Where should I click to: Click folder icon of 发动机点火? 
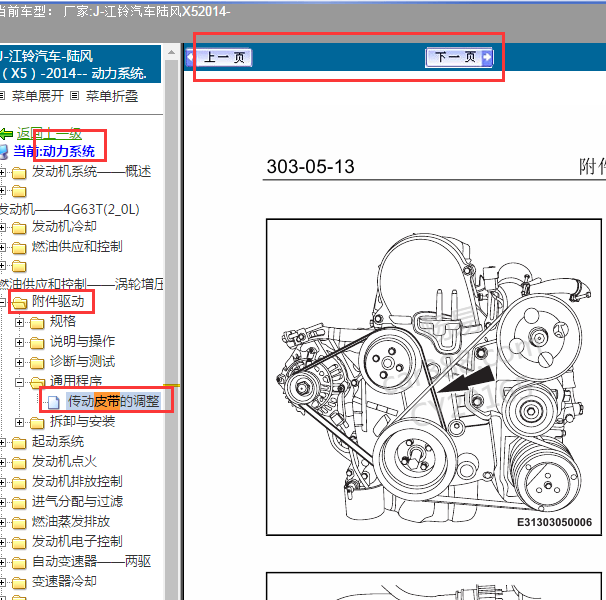(x=19, y=463)
